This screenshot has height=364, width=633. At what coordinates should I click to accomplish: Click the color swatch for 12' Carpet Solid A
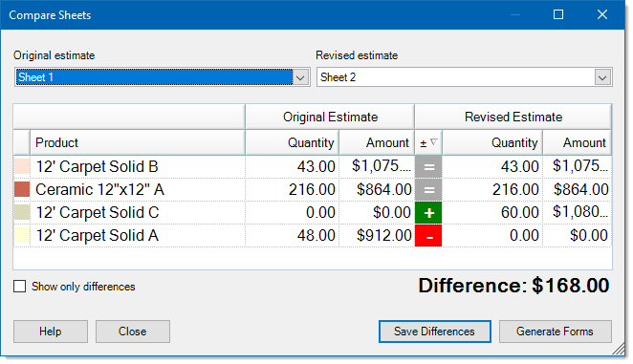tap(22, 236)
